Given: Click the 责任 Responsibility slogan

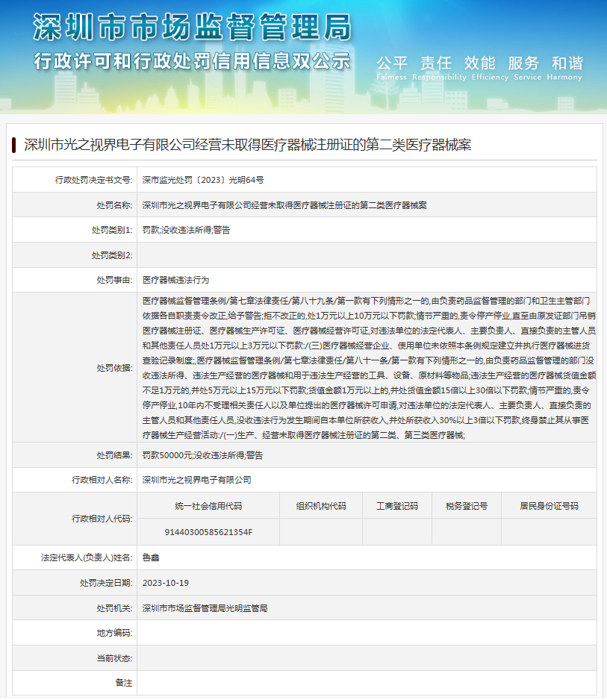Looking at the screenshot, I should pos(438,67).
